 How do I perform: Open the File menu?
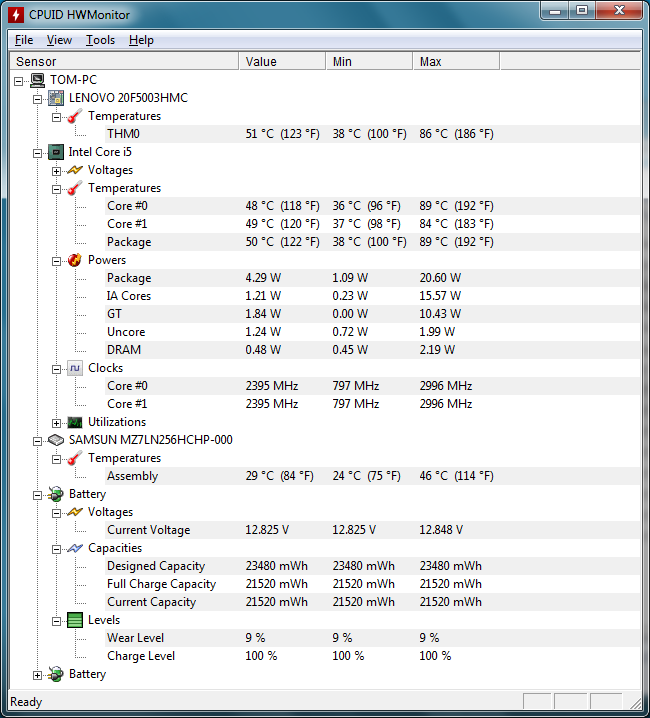pos(24,40)
